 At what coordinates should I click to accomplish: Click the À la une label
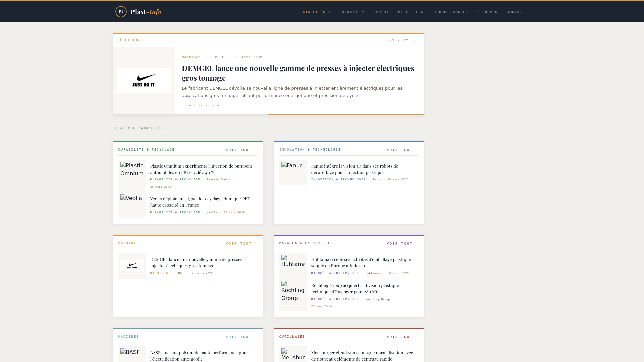[130, 40]
